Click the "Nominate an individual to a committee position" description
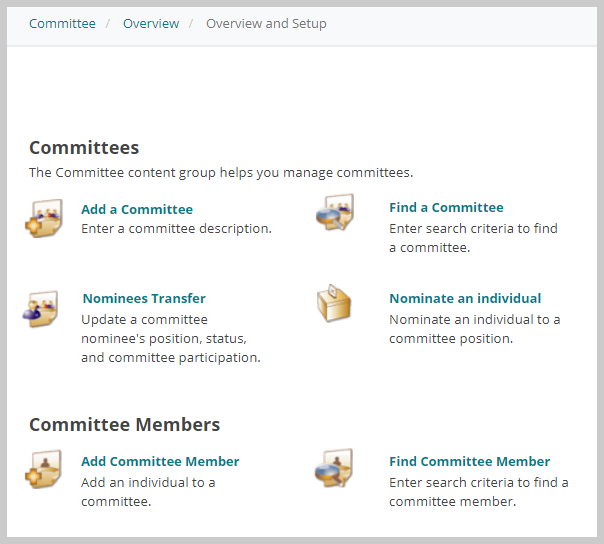Screen dimensions: 604x544 475,329
